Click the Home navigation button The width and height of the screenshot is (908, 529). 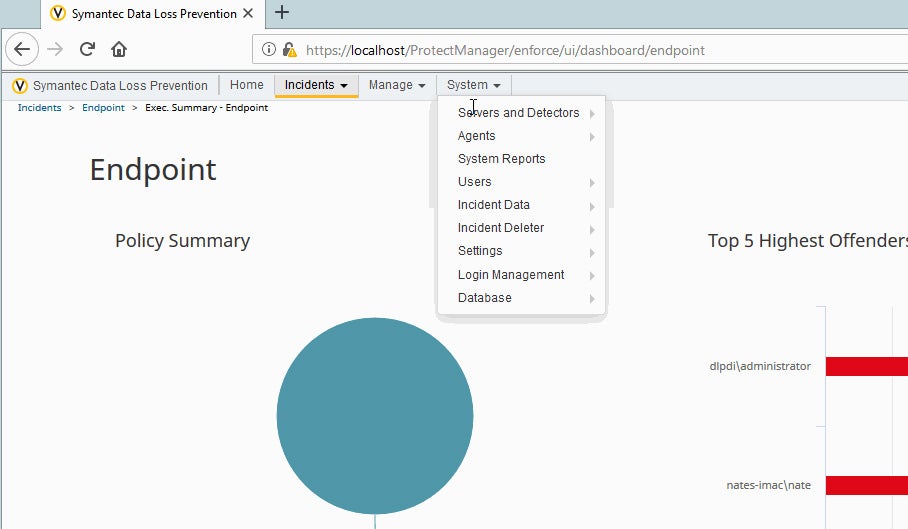pos(247,85)
